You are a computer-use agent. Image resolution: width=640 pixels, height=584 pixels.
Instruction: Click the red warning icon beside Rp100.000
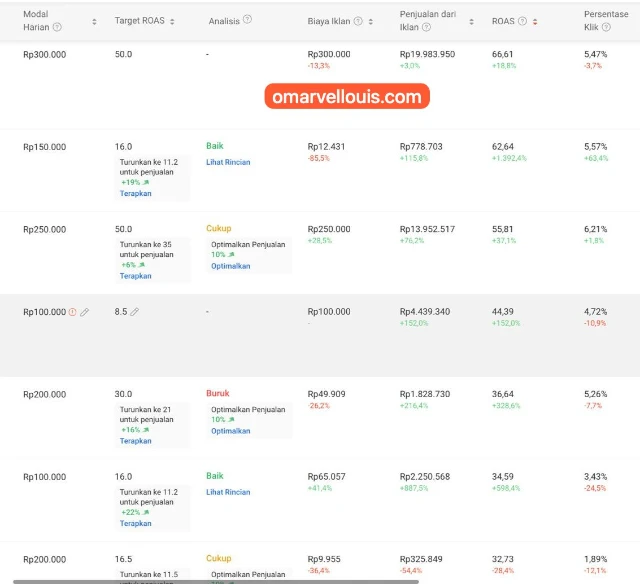(x=72, y=312)
